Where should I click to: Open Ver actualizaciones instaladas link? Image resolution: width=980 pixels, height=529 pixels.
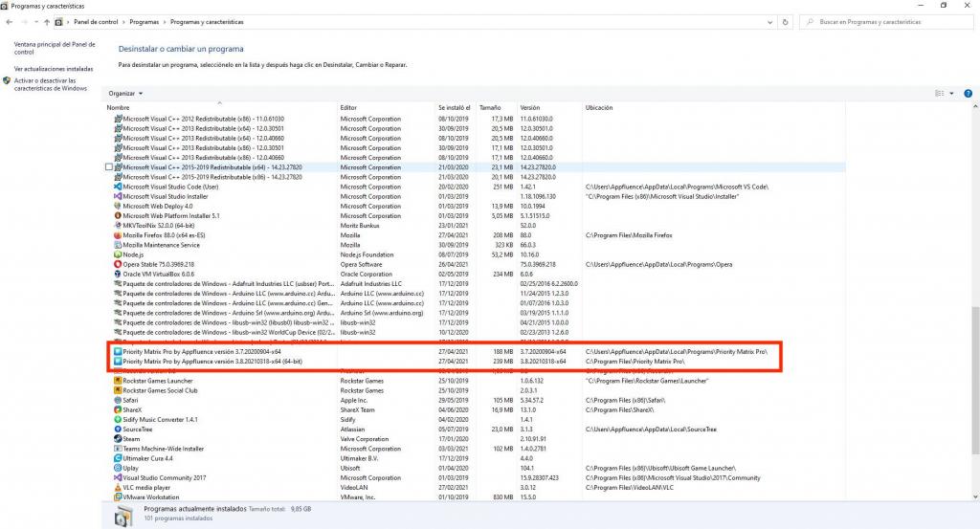tap(54, 69)
